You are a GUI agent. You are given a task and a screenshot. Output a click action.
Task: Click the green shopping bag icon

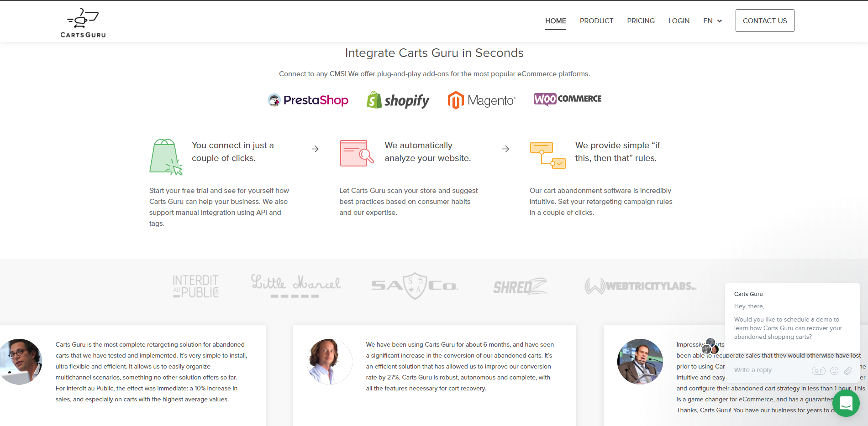[166, 157]
